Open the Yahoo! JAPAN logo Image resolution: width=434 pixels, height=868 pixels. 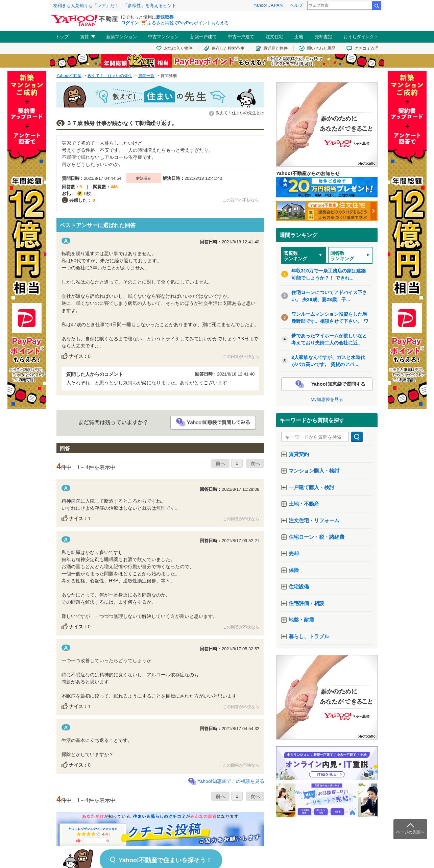click(x=74, y=20)
